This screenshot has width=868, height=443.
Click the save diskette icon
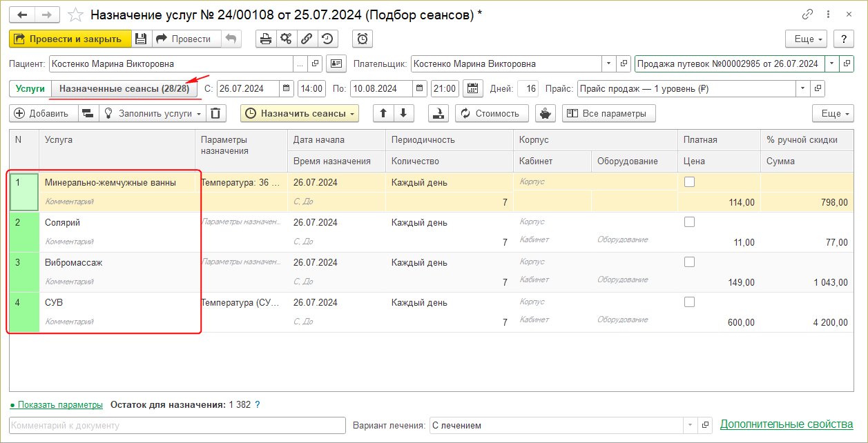(x=141, y=39)
